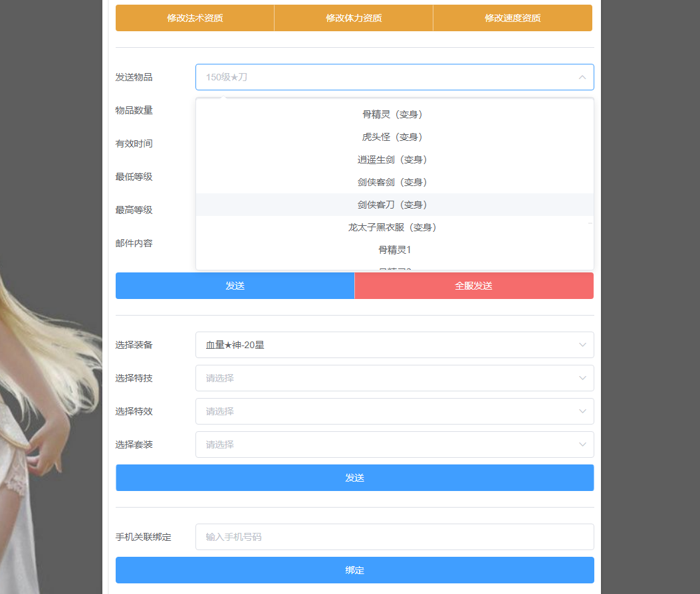The height and width of the screenshot is (594, 700).
Task: Select 逍遥生剑（变身） option
Action: click(394, 159)
